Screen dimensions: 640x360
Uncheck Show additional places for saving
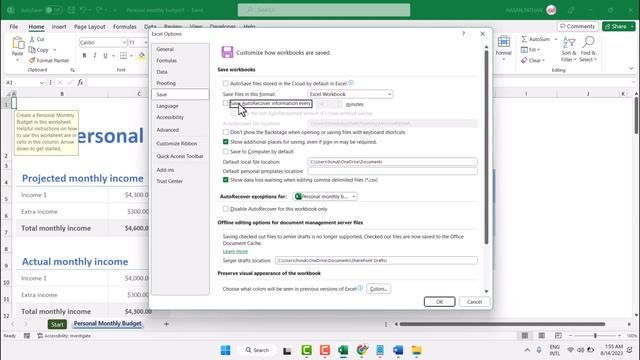pyautogui.click(x=225, y=142)
